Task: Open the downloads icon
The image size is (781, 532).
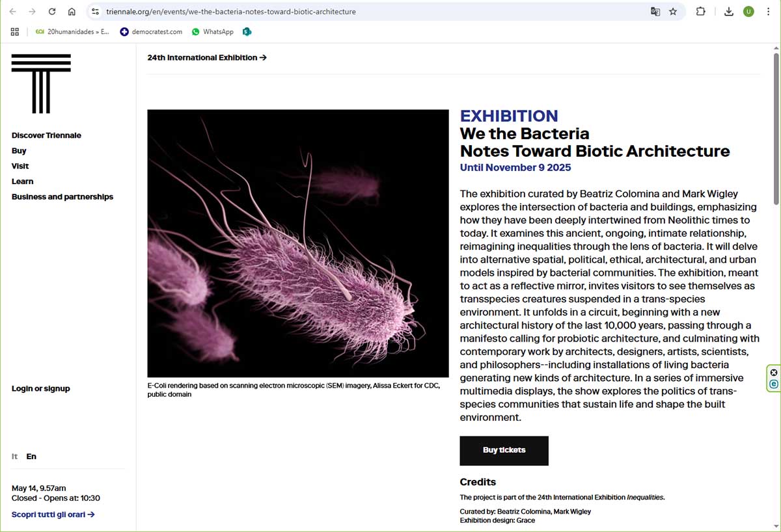Action: (x=729, y=12)
